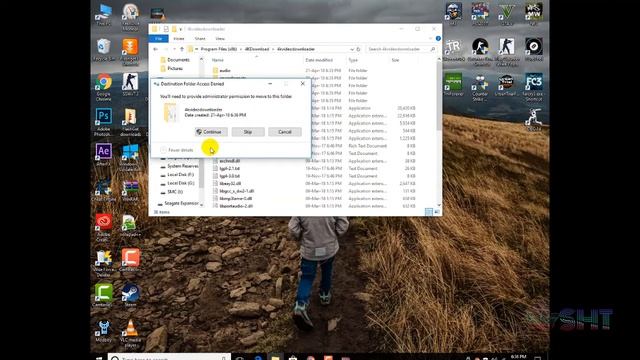
Task: Expand the Explorer ribbon chevron
Action: (x=431, y=38)
